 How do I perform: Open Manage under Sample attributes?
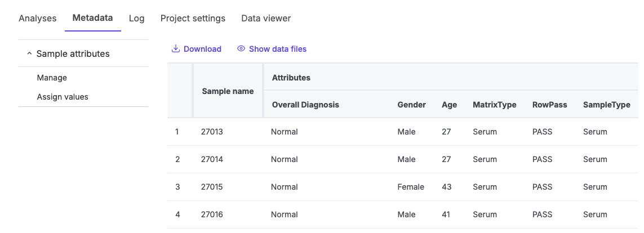coord(52,78)
